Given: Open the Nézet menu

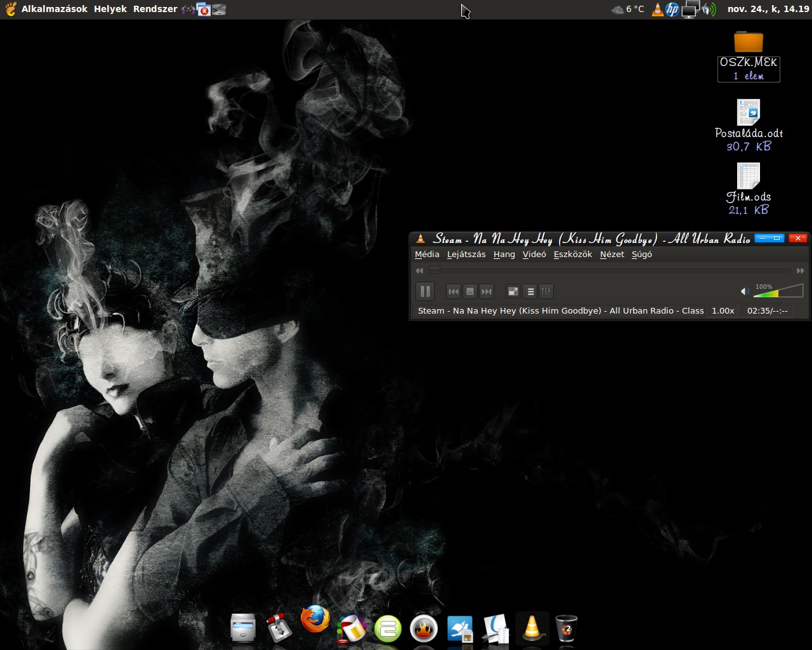Looking at the screenshot, I should coord(612,254).
